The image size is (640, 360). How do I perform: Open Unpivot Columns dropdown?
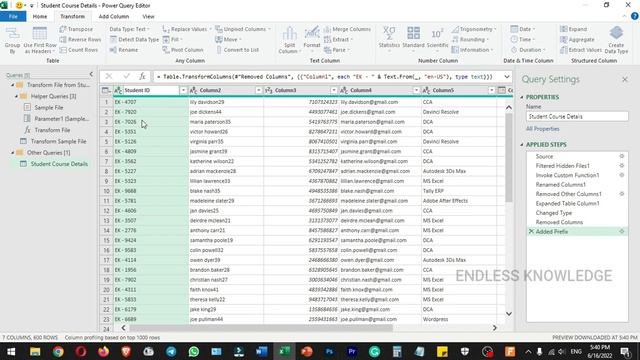click(x=243, y=29)
